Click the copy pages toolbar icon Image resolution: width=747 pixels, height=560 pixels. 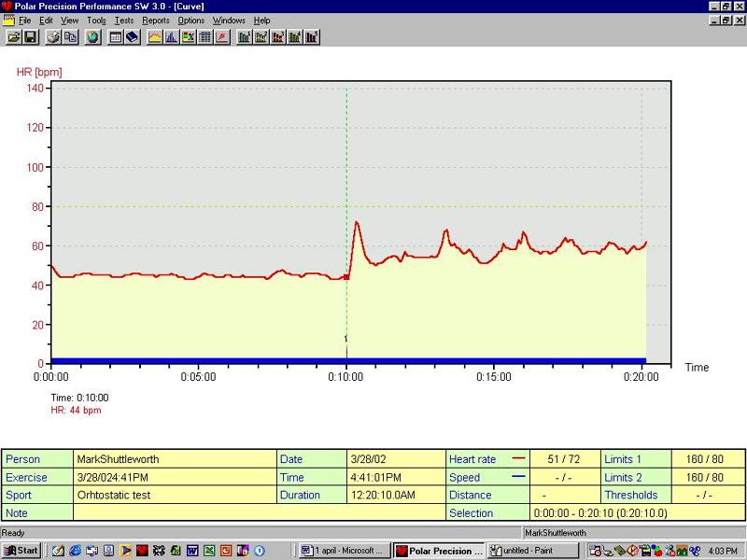[71, 36]
